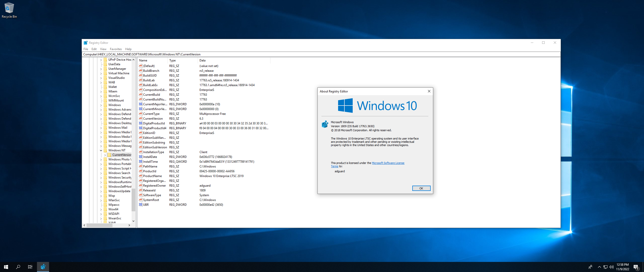Open the People icon in system tray

point(590,267)
